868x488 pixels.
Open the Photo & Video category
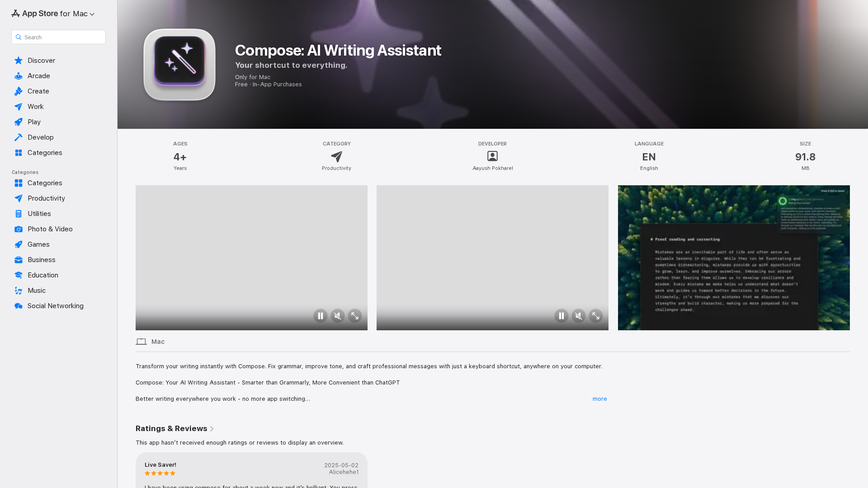[50, 229]
